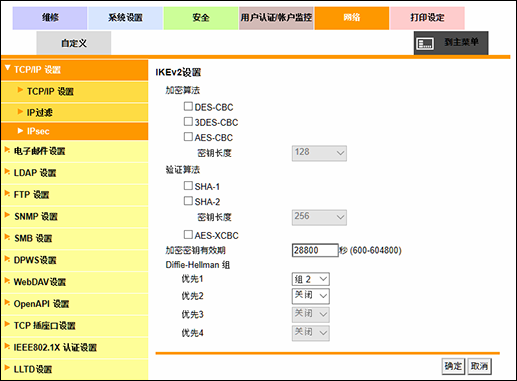Open the 维修 tab

(x=50, y=18)
